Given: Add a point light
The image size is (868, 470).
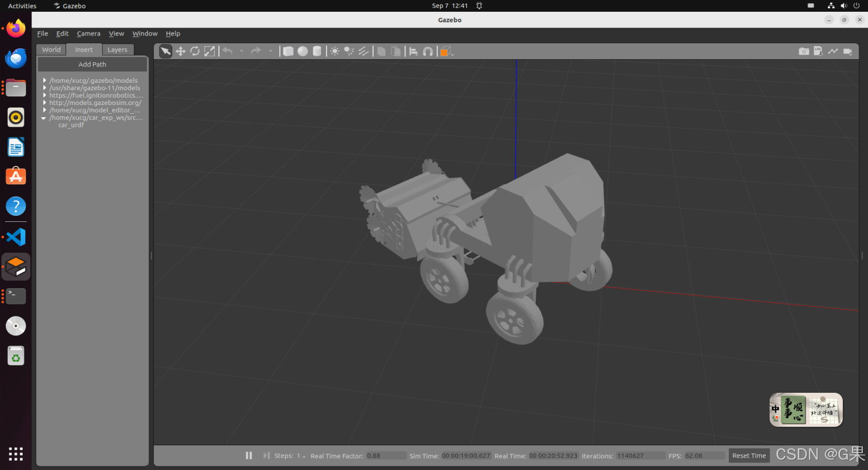Looking at the screenshot, I should click(x=335, y=51).
